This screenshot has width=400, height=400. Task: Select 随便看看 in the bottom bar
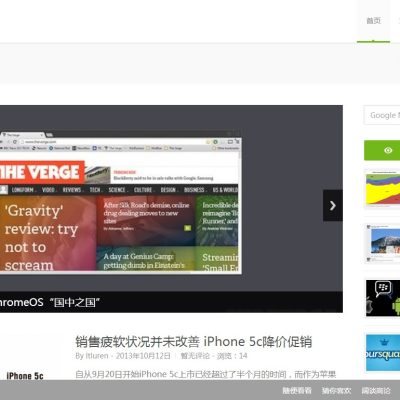coord(297,390)
